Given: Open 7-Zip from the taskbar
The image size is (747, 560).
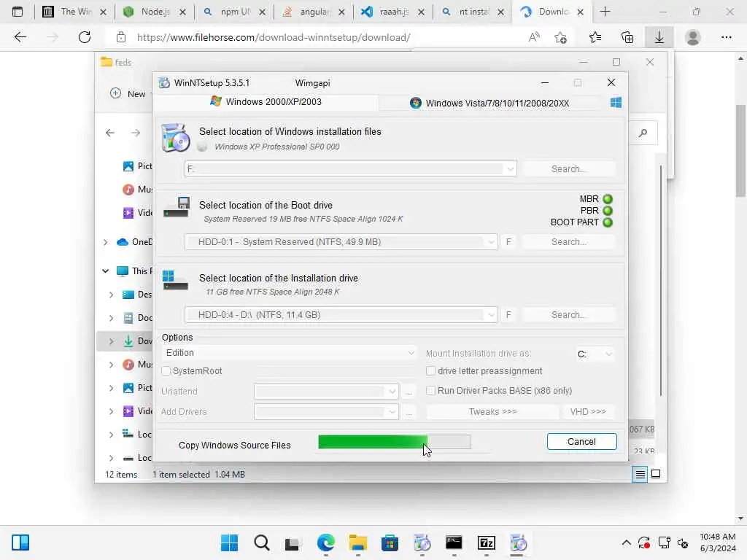Looking at the screenshot, I should [x=487, y=542].
